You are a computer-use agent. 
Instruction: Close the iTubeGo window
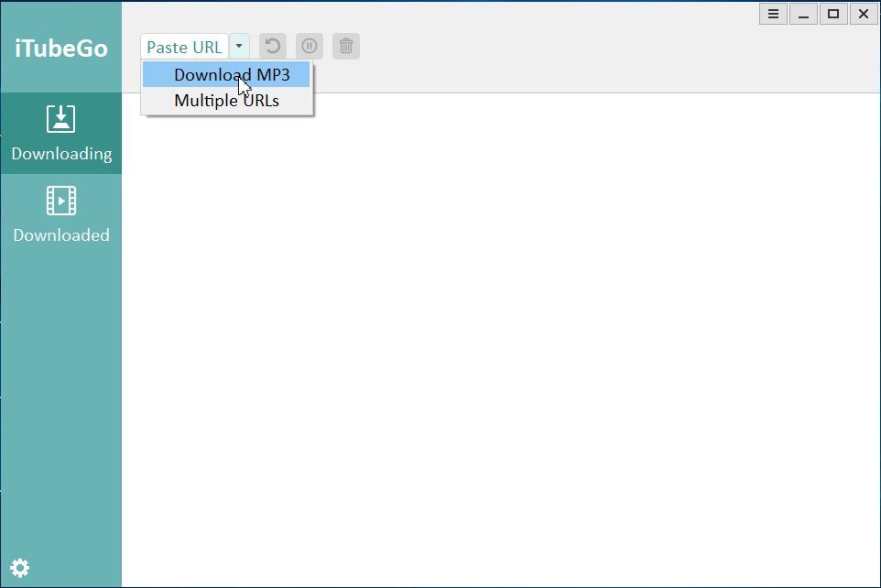(x=864, y=14)
